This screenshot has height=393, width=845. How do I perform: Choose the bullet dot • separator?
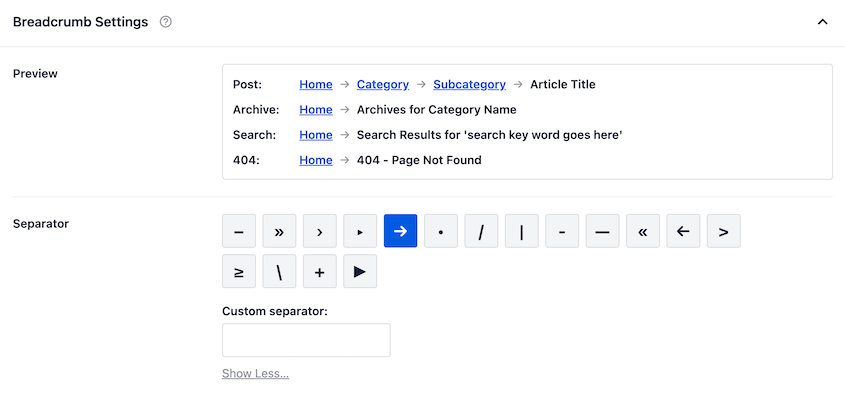441,231
